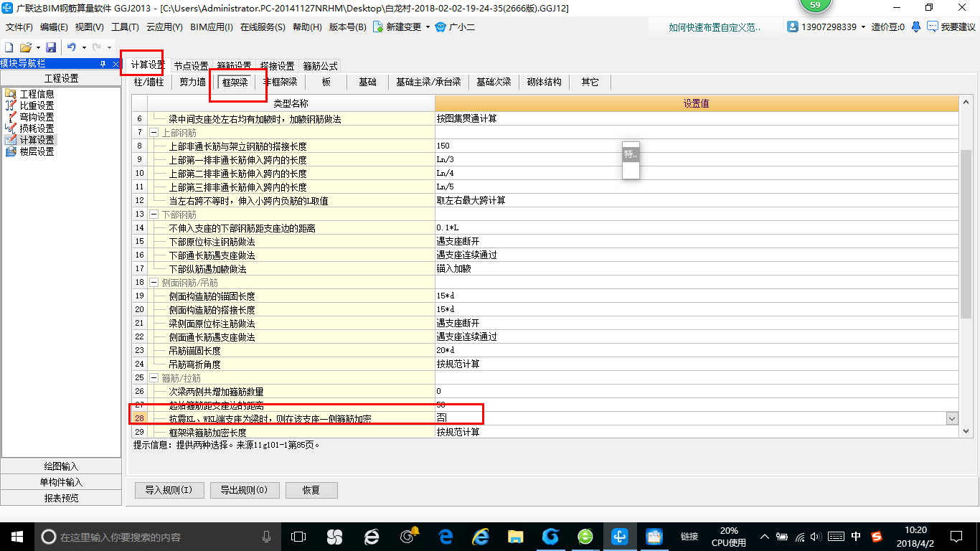Click the Windows Start button

17,536
